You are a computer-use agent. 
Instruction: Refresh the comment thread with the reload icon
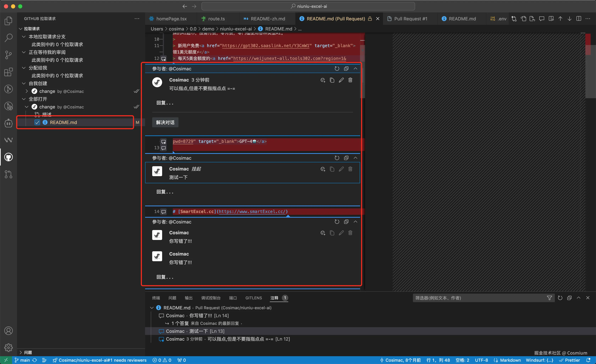click(337, 68)
